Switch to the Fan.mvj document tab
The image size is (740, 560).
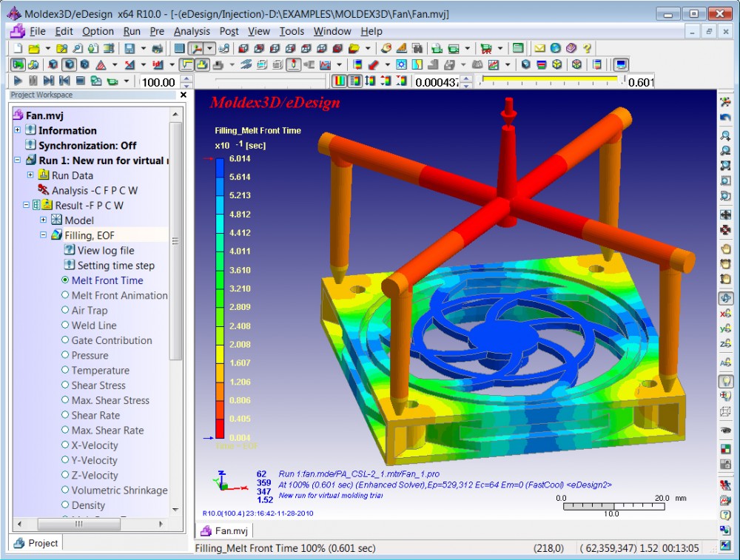pyautogui.click(x=225, y=530)
